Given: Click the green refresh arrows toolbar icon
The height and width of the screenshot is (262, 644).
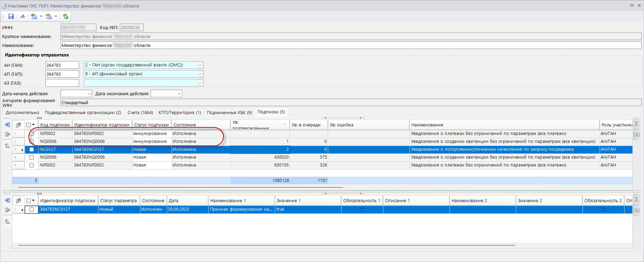Looking at the screenshot, I should coord(66,17).
